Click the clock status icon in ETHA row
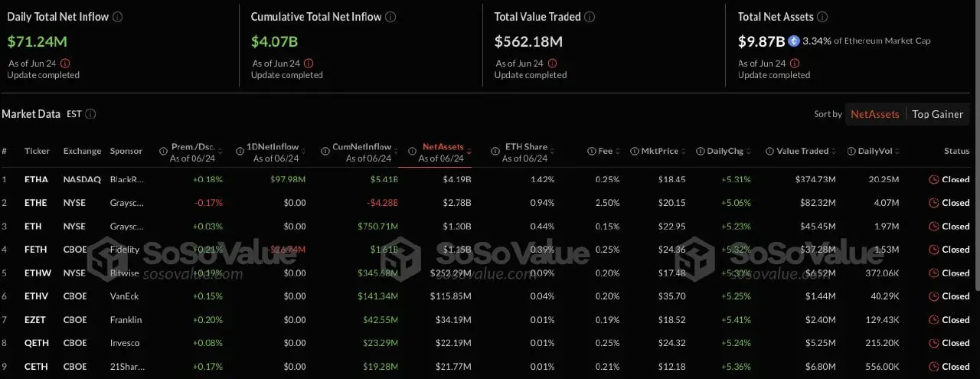The height and width of the screenshot is (379, 980). coord(933,180)
